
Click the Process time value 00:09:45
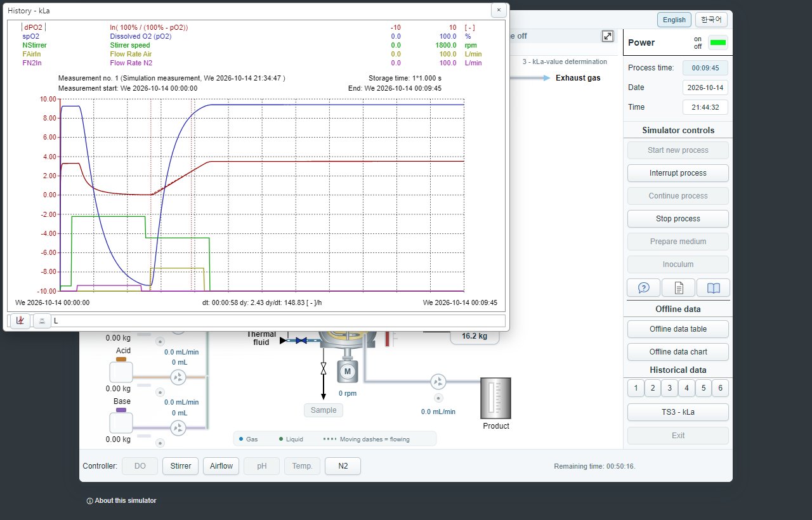point(705,68)
